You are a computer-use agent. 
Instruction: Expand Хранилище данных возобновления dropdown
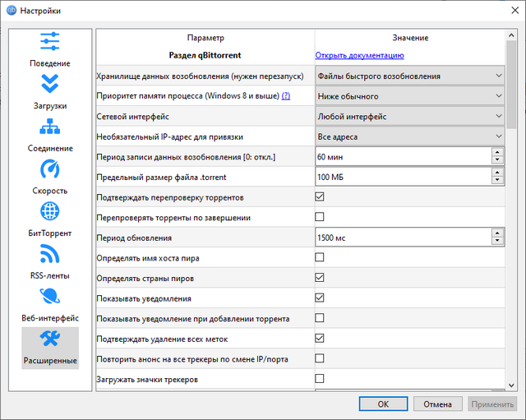click(409, 76)
